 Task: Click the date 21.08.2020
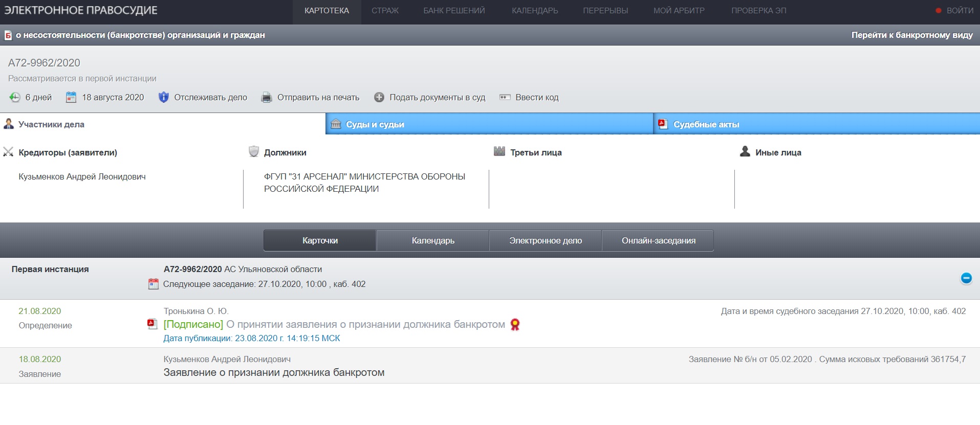pyautogui.click(x=39, y=311)
